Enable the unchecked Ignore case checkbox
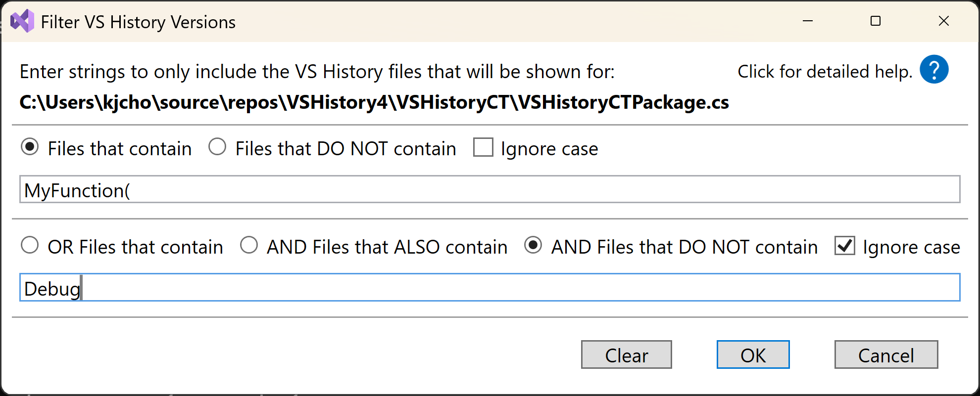The width and height of the screenshot is (980, 396). 483,147
